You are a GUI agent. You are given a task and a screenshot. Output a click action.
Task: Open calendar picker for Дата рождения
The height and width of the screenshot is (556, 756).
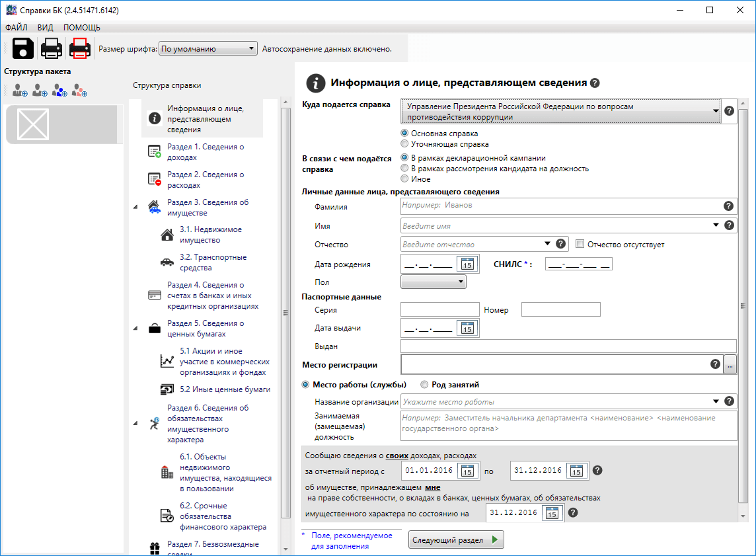467,264
